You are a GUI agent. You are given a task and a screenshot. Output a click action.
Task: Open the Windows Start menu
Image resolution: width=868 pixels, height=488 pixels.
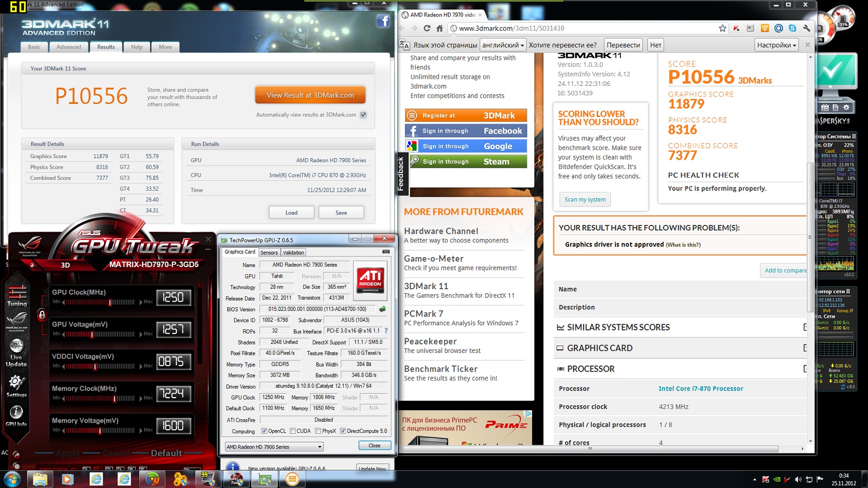12,479
